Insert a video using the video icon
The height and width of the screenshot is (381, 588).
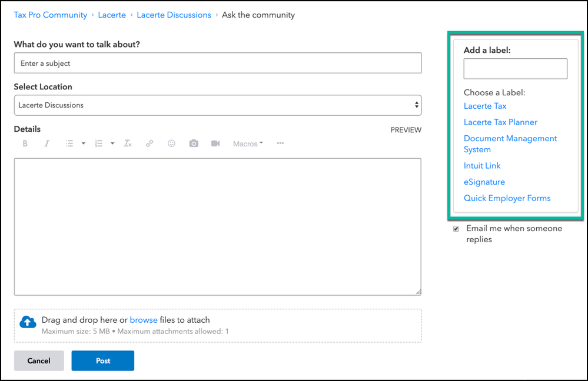pos(215,143)
